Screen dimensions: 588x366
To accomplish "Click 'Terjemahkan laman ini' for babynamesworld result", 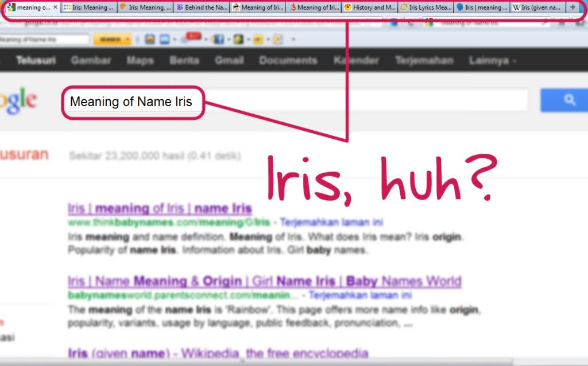I will coord(360,295).
